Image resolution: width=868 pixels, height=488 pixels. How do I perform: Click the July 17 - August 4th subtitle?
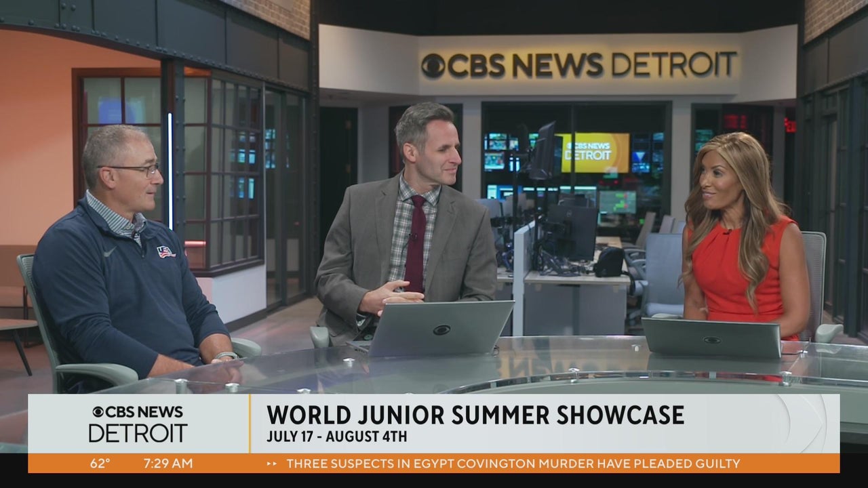[336, 436]
